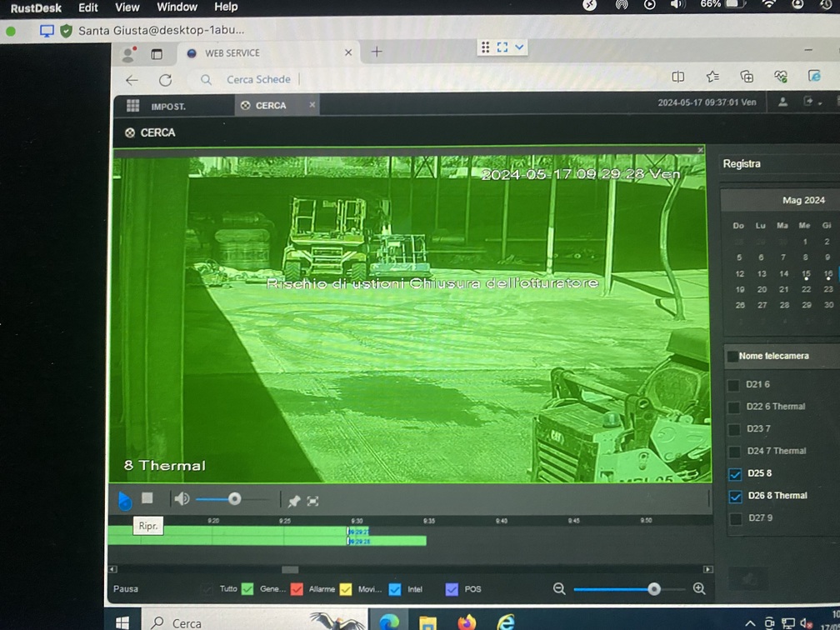Click the split screen browser icon
Screen dimensions: 840x630
(x=677, y=77)
